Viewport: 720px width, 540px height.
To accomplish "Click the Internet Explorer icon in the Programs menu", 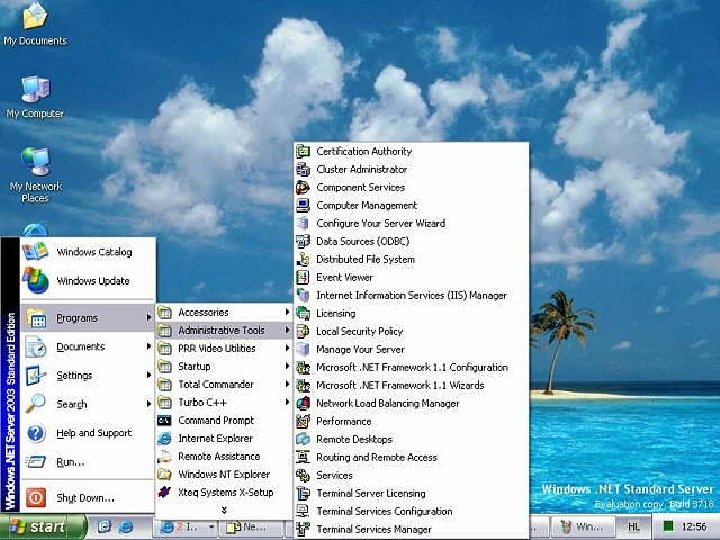I will click(x=164, y=439).
